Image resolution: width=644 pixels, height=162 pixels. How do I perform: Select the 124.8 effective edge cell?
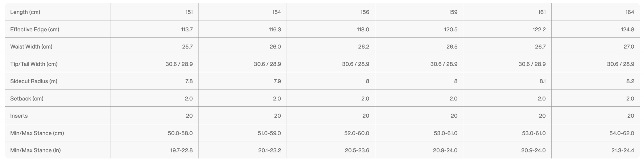click(x=627, y=29)
